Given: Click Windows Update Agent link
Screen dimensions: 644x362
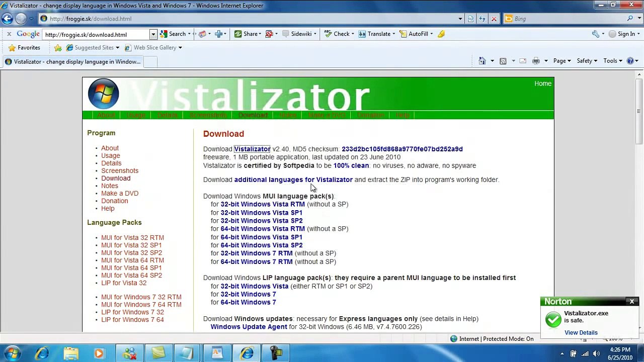Looking at the screenshot, I should tap(249, 327).
